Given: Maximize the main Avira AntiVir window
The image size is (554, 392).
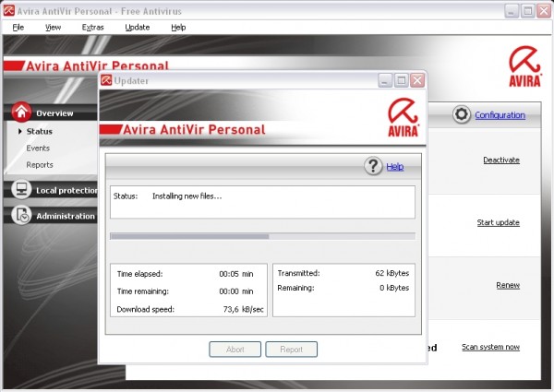Looking at the screenshot, I should (528, 11).
